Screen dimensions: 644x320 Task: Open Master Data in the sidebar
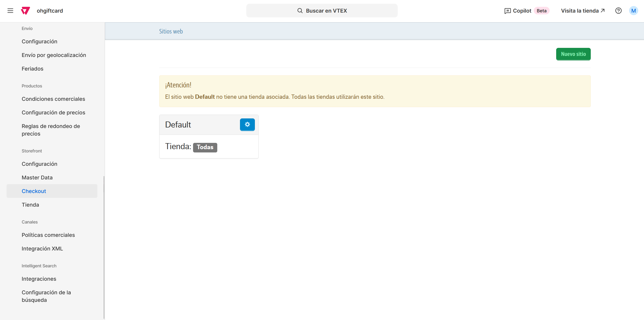(x=37, y=177)
